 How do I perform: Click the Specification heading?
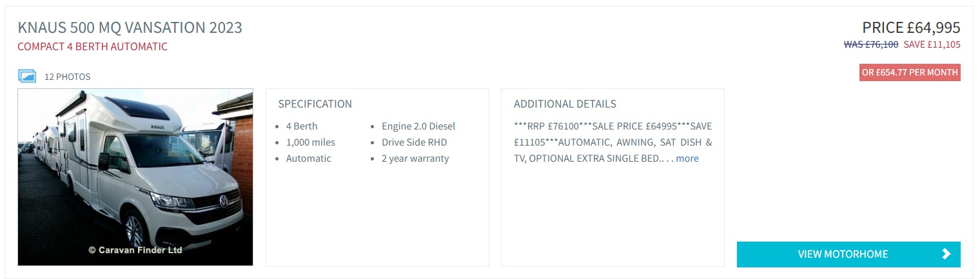[315, 104]
